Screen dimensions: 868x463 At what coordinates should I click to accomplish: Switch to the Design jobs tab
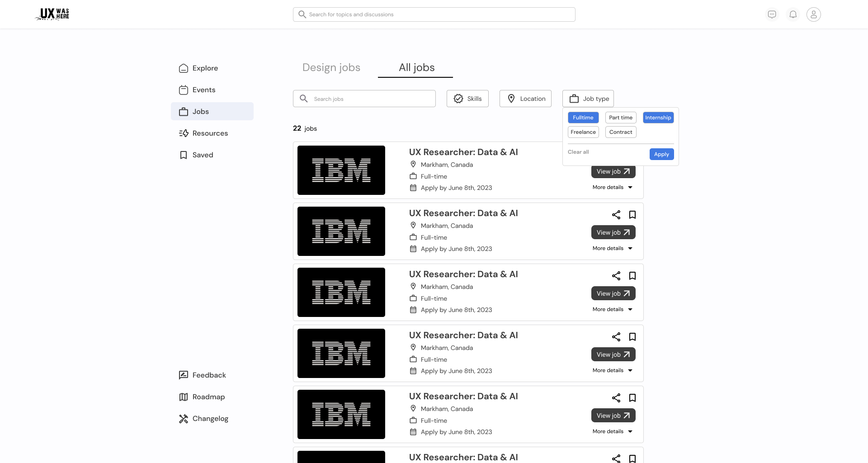click(331, 67)
